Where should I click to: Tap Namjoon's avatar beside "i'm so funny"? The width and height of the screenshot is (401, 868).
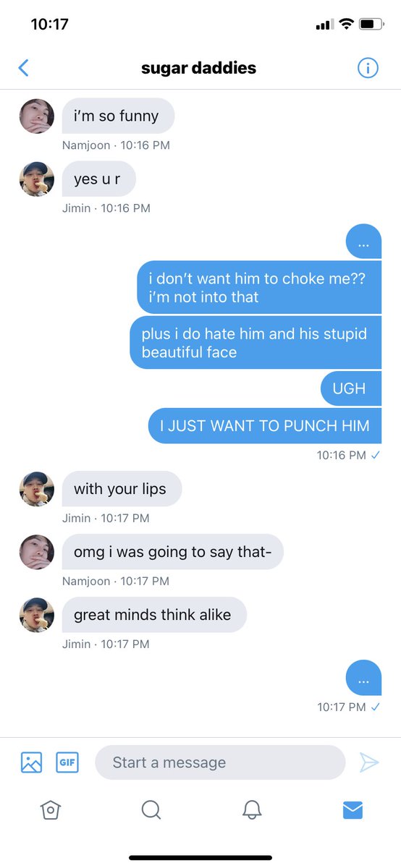[36, 116]
